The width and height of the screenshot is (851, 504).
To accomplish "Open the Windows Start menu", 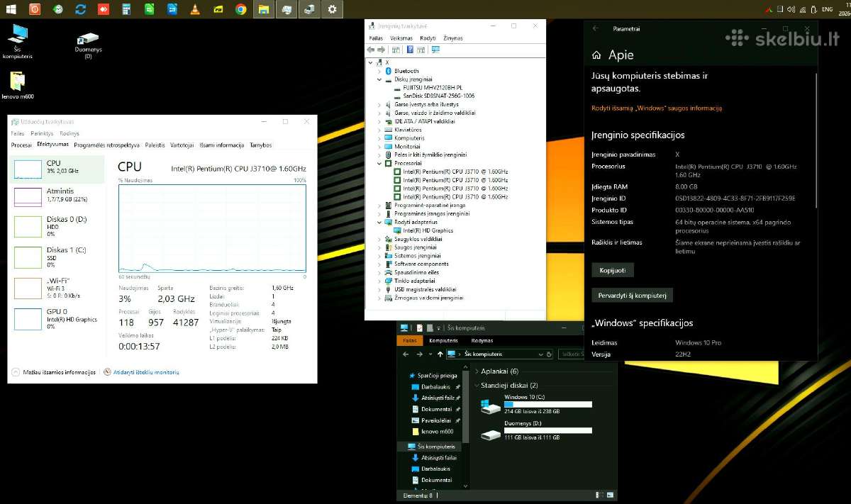I will [x=11, y=9].
